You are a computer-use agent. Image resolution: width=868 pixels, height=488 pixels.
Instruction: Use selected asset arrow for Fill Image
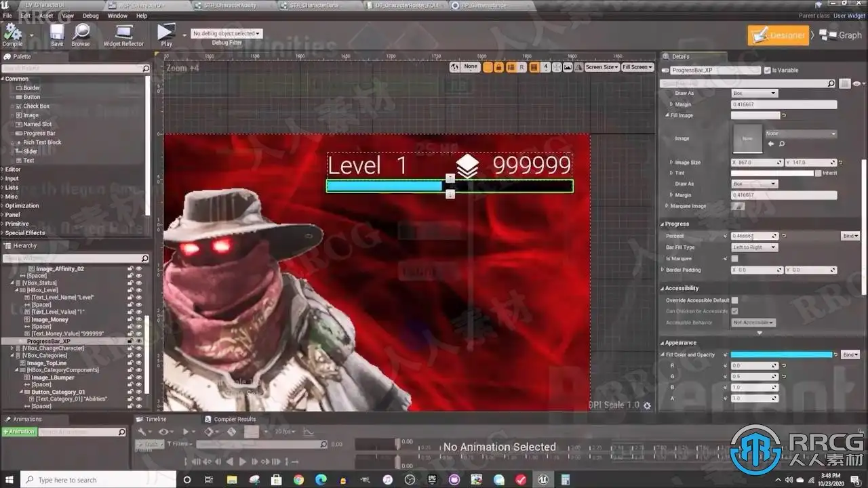tap(771, 144)
